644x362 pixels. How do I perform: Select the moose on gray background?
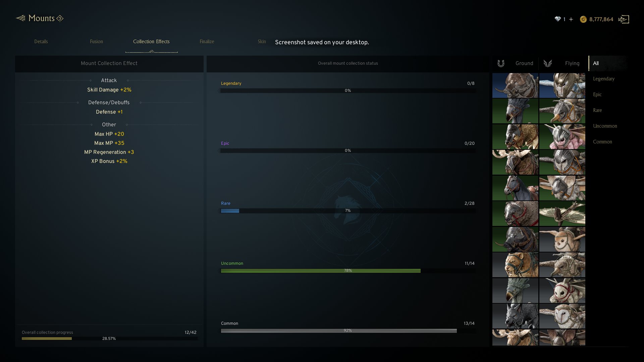point(515,338)
